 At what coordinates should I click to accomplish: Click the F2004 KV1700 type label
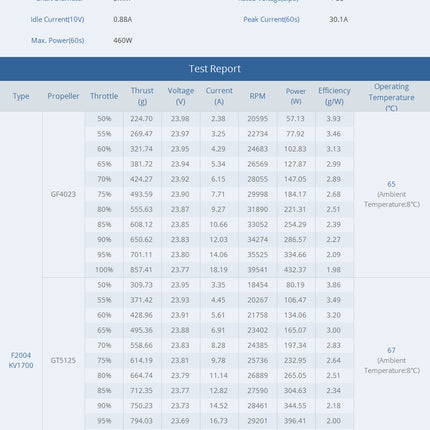tap(21, 360)
